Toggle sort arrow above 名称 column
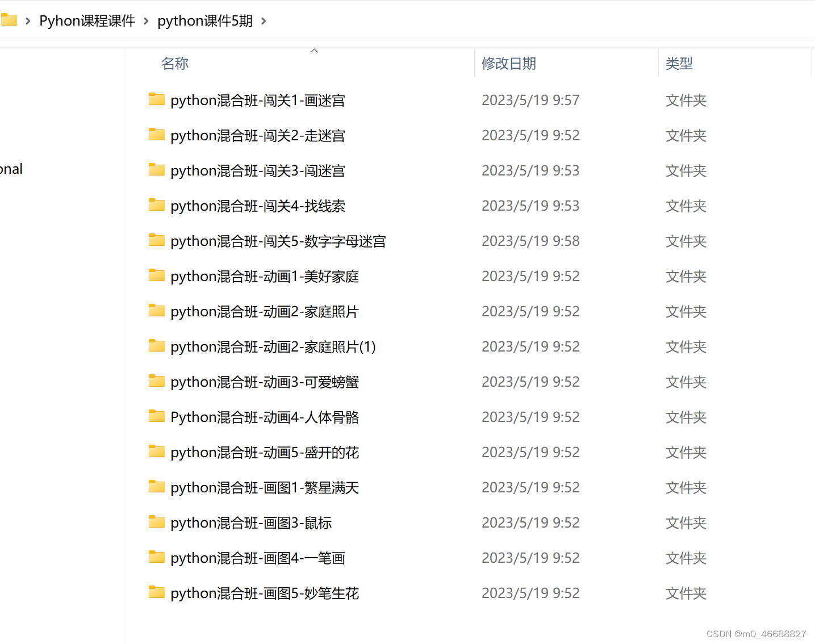The height and width of the screenshot is (644, 815). (314, 51)
